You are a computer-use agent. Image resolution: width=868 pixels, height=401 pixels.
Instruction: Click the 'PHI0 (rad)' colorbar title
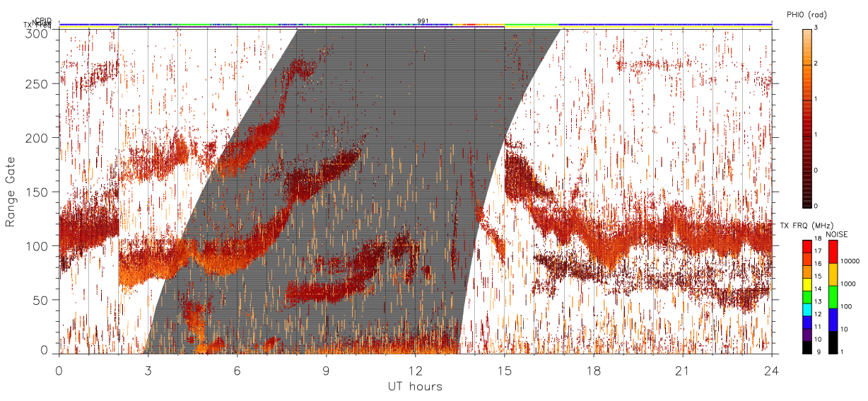[807, 14]
